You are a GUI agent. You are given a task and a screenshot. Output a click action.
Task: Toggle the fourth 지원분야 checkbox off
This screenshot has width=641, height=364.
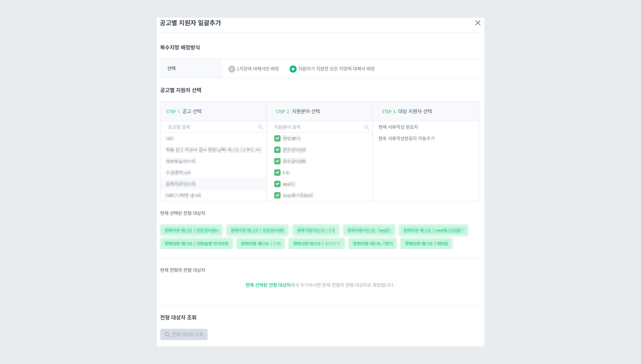pos(277,173)
